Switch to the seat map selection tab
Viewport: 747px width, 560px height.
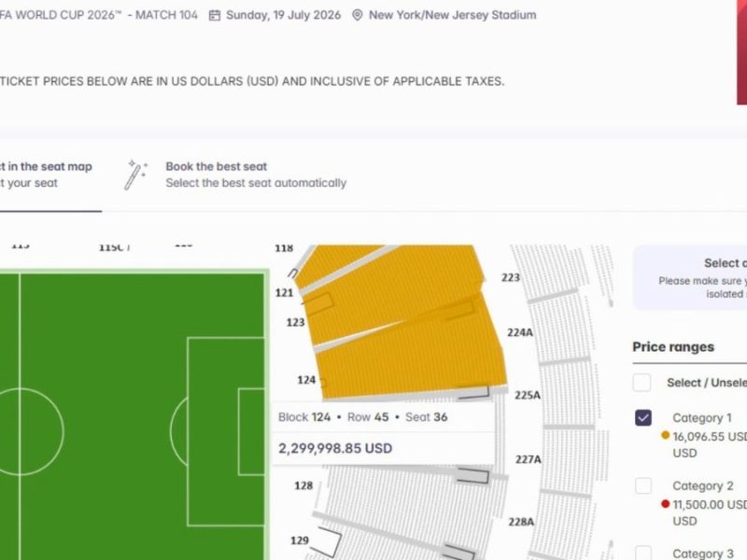[x=47, y=175]
